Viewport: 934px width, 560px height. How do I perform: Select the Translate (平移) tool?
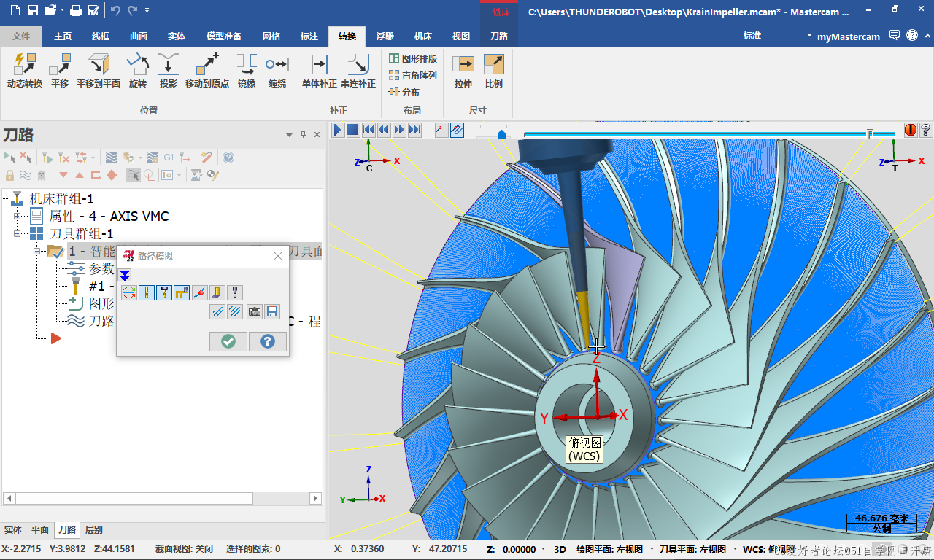60,71
